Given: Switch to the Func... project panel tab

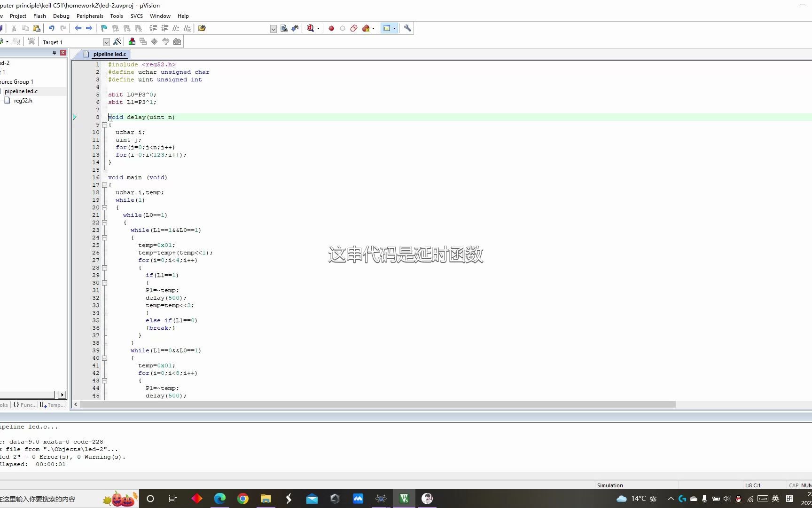Looking at the screenshot, I should (25, 405).
